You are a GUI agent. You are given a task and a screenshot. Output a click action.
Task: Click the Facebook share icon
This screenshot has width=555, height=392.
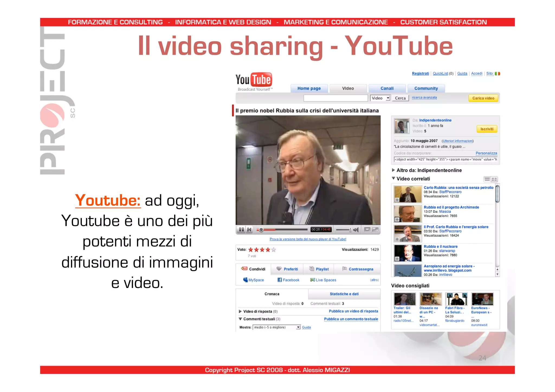280,280
